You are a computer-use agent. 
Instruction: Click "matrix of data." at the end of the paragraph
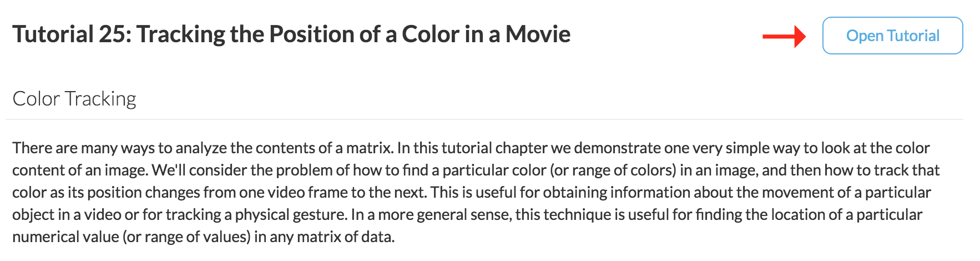tap(346, 237)
